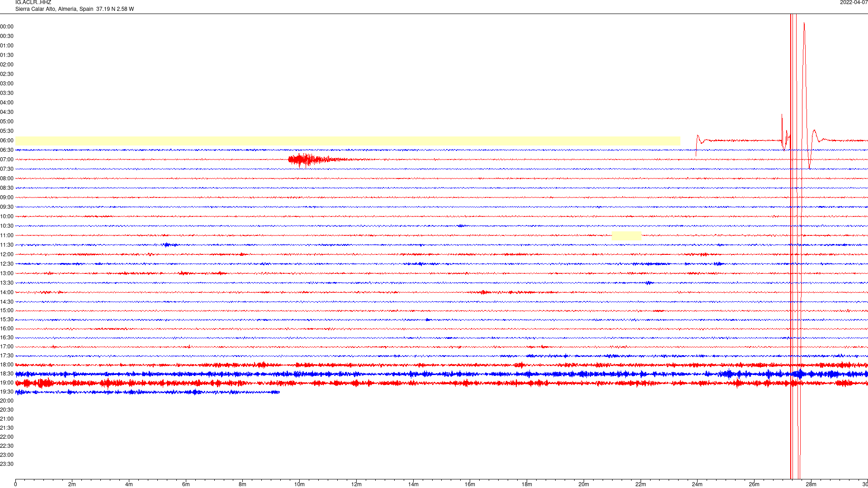Click the noisy blue 18:30 trace
This screenshot has width=868, height=488.
click(441, 374)
